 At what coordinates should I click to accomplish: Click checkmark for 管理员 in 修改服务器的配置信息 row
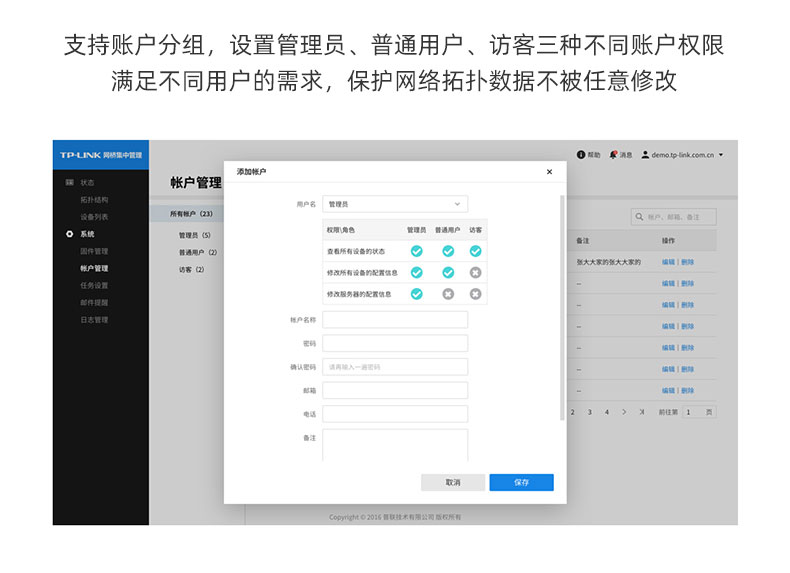417,294
